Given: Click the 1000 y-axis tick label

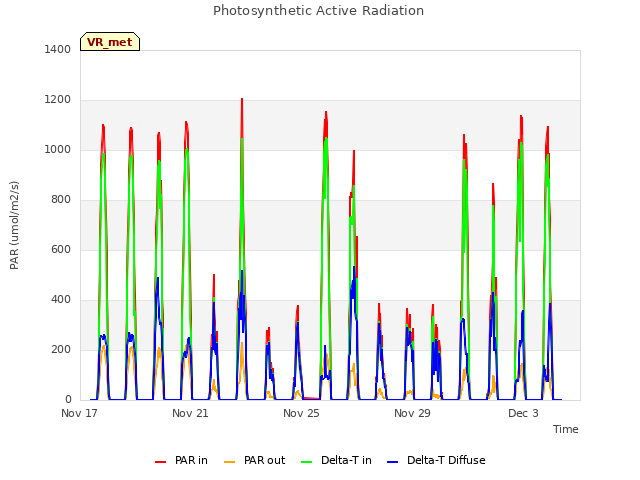Looking at the screenshot, I should [58, 149].
